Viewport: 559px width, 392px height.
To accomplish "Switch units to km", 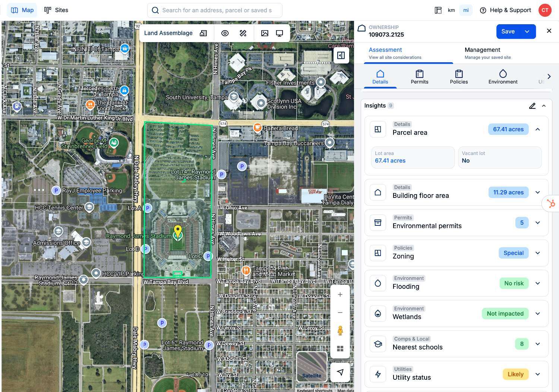I will click(x=451, y=10).
